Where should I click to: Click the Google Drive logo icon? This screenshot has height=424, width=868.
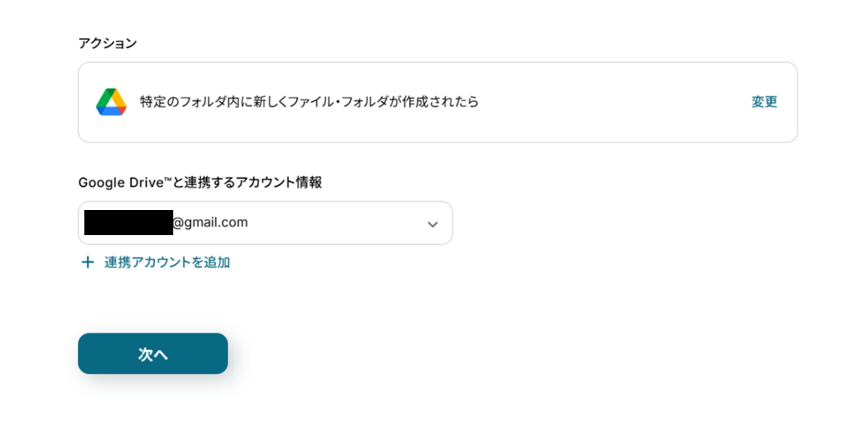coord(111,102)
